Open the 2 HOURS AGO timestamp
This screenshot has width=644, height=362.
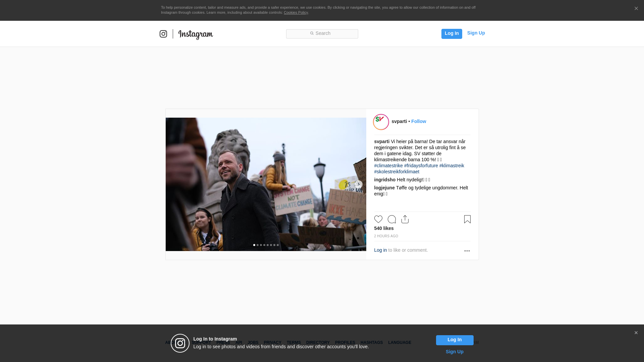[x=386, y=236]
